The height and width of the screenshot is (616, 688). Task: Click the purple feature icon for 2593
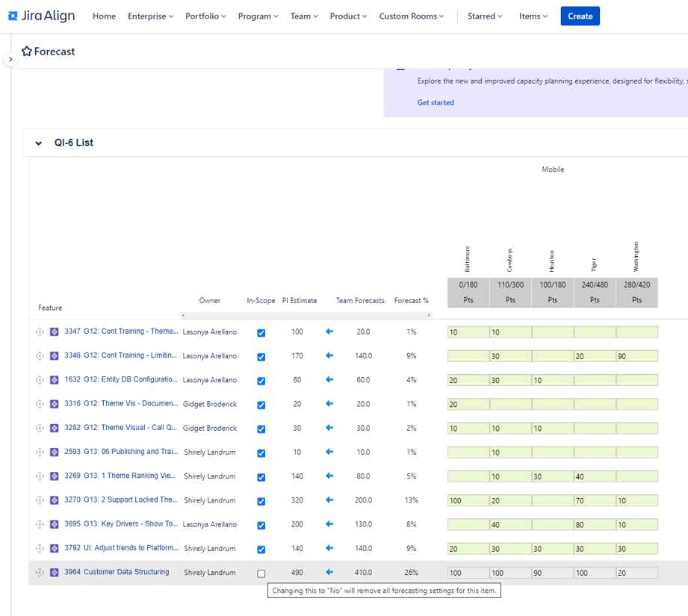[55, 452]
